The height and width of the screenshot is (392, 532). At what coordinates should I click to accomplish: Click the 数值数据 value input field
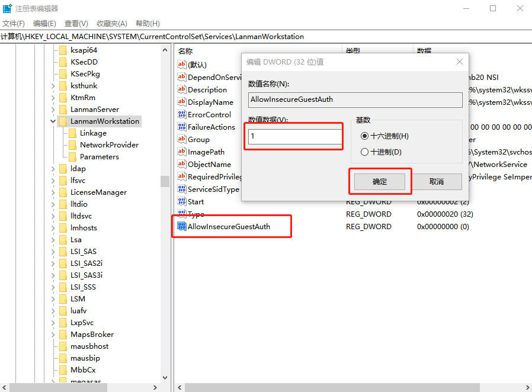(295, 136)
